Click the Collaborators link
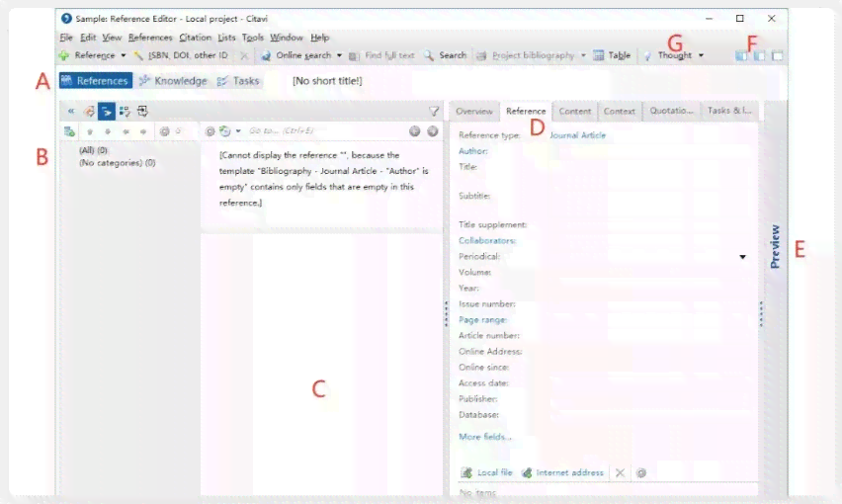 click(487, 240)
